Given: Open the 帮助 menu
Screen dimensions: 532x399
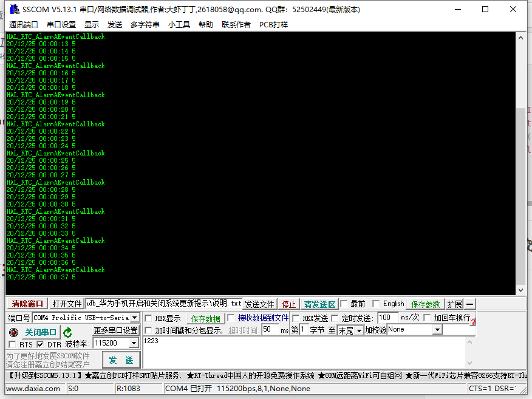Looking at the screenshot, I should point(206,25).
